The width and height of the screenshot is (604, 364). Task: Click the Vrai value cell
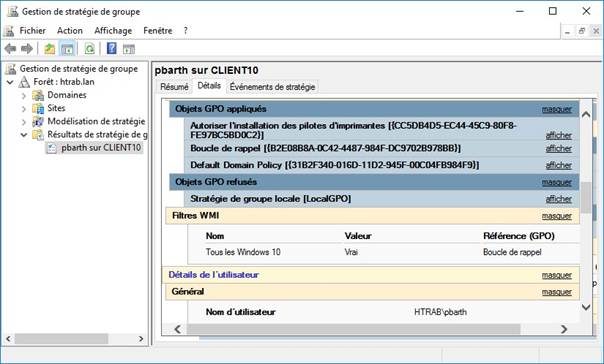(x=351, y=252)
